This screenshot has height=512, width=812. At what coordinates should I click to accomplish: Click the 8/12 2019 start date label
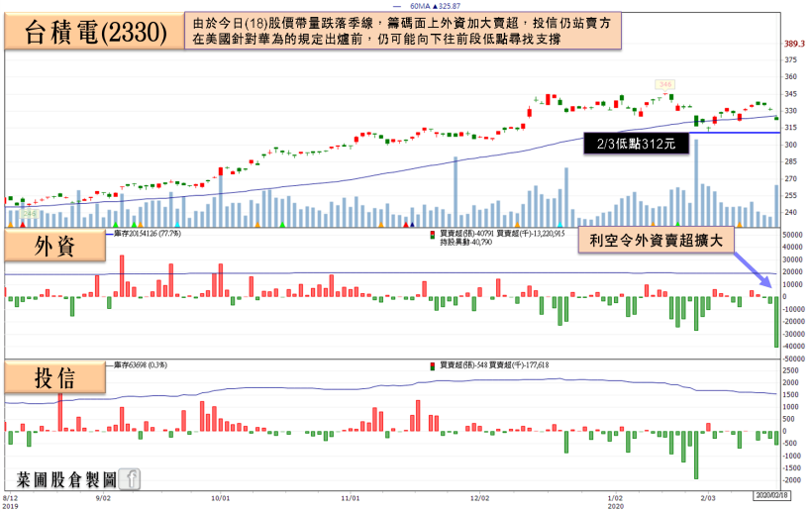(10, 502)
